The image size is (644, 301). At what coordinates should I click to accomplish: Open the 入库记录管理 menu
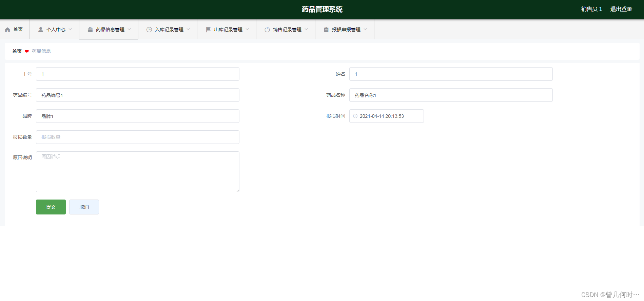point(168,29)
